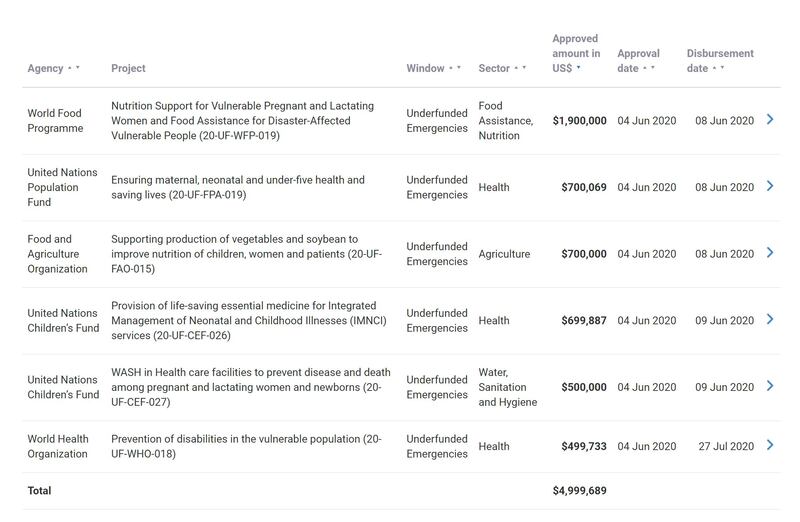
Task: Open details chevron for World Food Programme row
Action: [770, 119]
